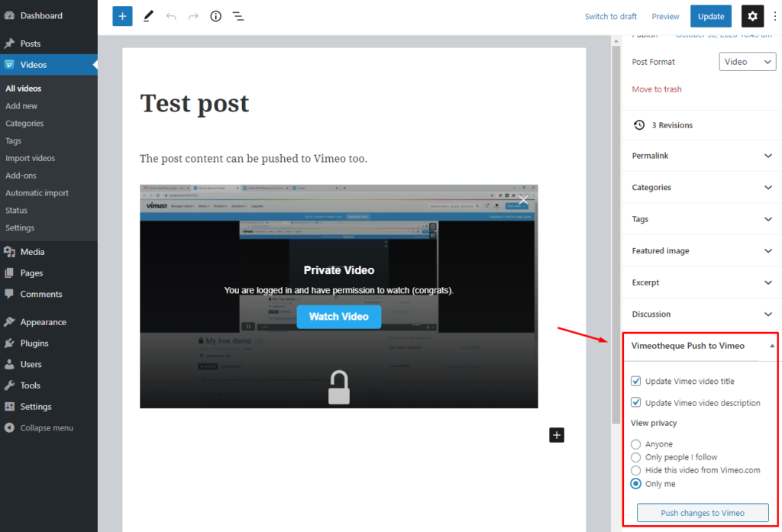Click the Push changes to Vimeo button
Screen dimensions: 782x532
tap(702, 512)
